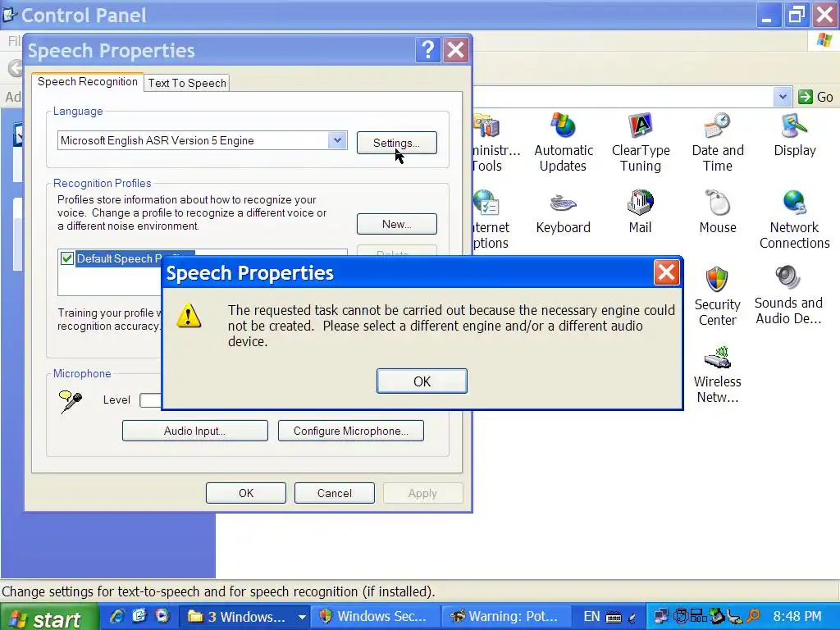Open the Start menu
840x630 pixels.
click(x=49, y=618)
